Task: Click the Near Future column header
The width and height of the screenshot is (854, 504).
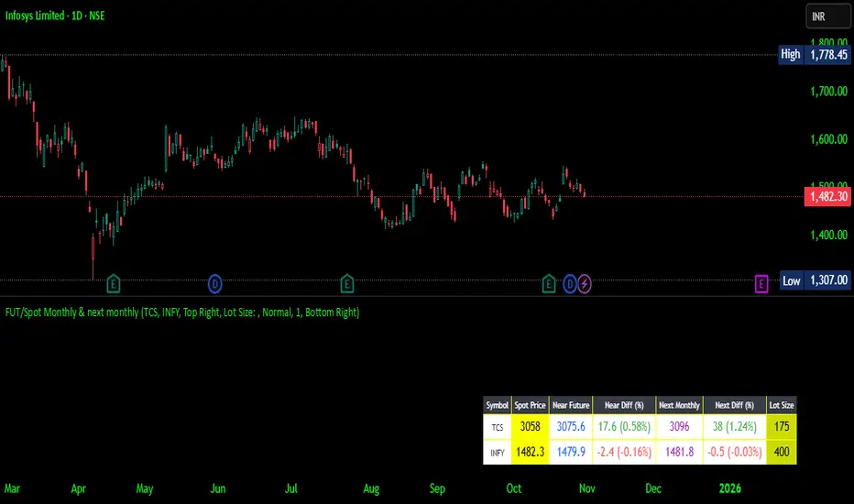Action: [571, 405]
